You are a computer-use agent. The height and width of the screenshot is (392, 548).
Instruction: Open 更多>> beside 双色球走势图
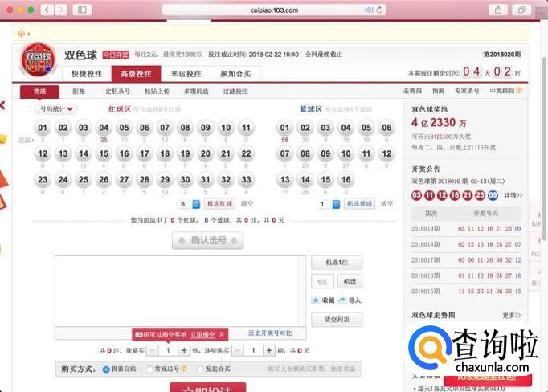512,316
